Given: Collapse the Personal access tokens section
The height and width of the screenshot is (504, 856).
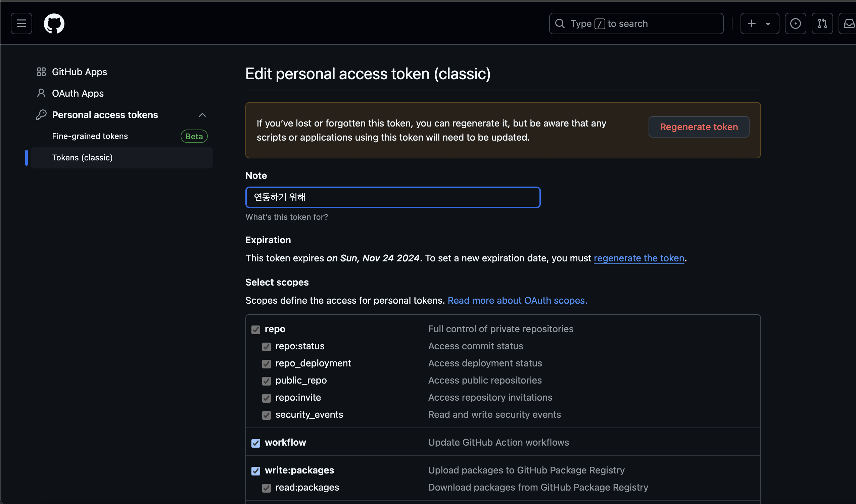Looking at the screenshot, I should coord(202,115).
